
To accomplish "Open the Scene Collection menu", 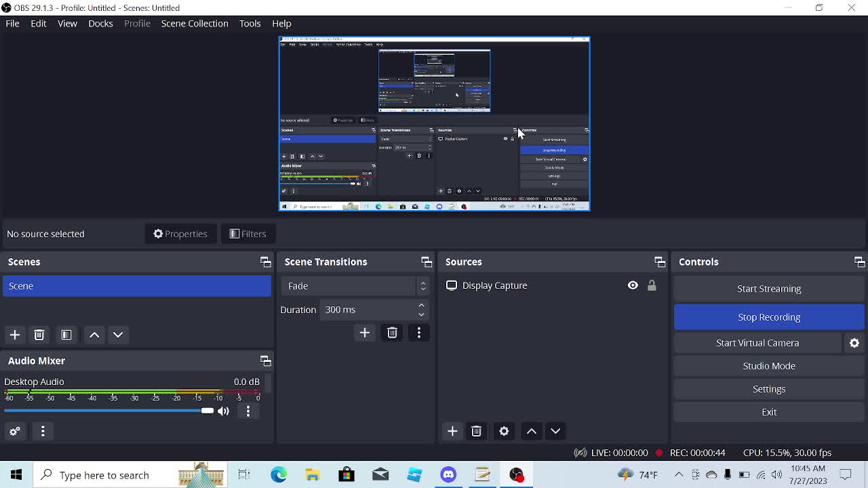I will tap(195, 24).
